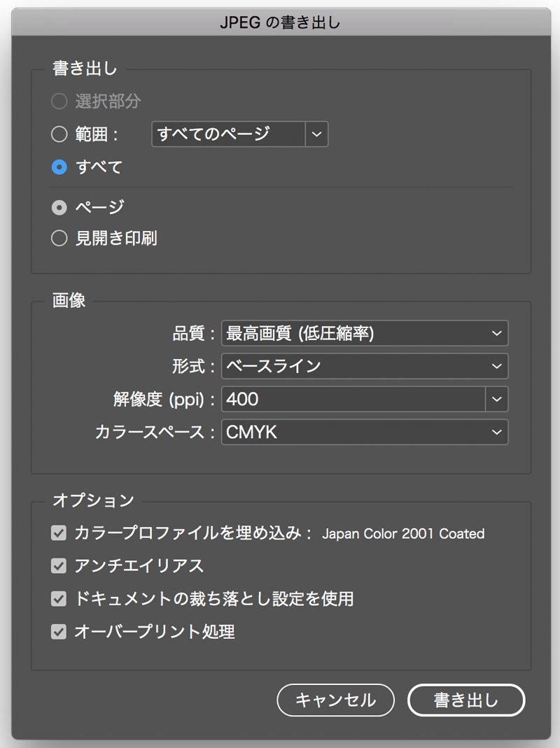Toggle the アンチエイリアス checkbox
Image resolution: width=560 pixels, height=748 pixels.
[59, 565]
